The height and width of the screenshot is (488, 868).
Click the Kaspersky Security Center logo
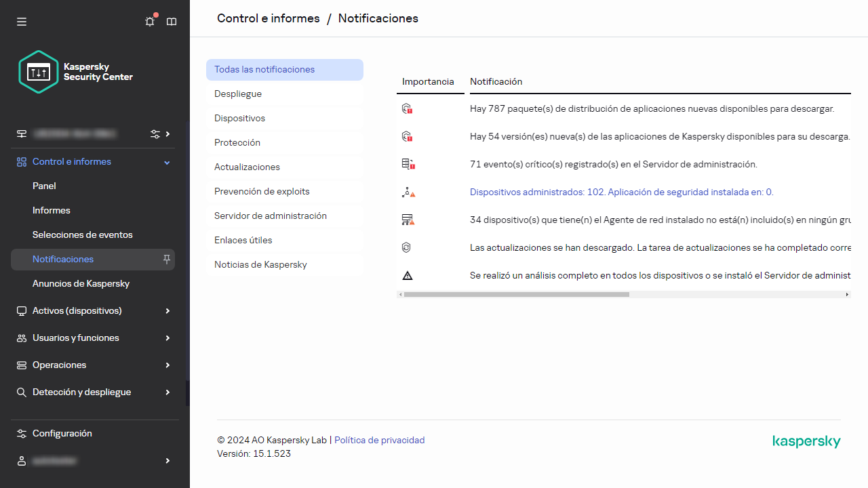76,72
